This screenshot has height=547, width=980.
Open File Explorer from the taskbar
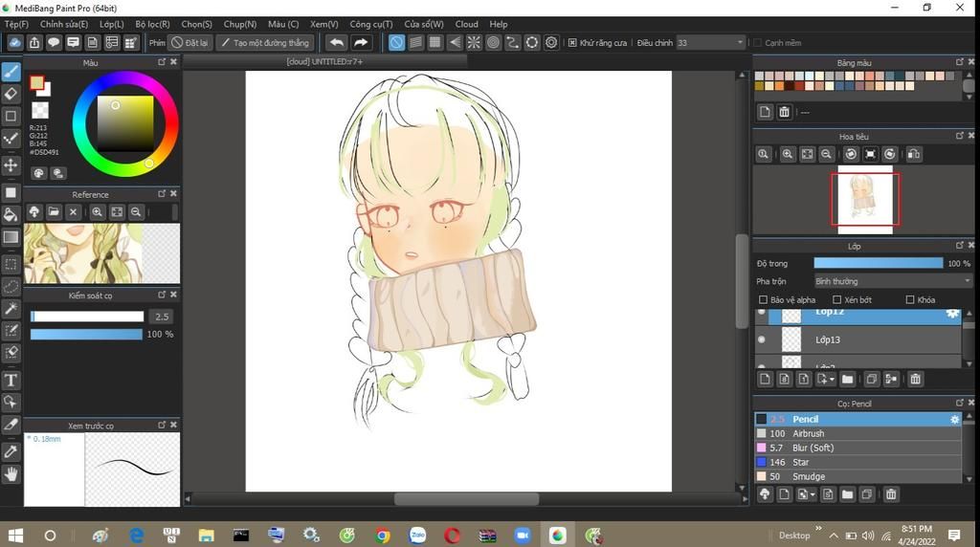tap(207, 536)
